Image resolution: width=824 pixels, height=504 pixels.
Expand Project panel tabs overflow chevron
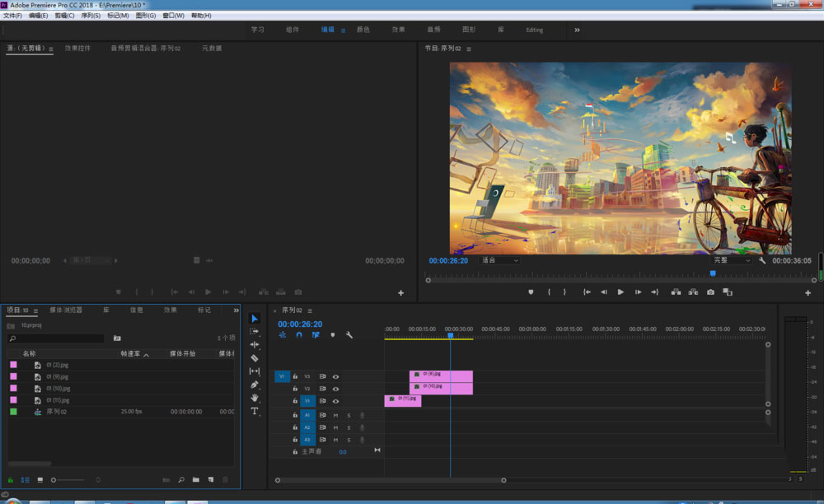pyautogui.click(x=236, y=310)
